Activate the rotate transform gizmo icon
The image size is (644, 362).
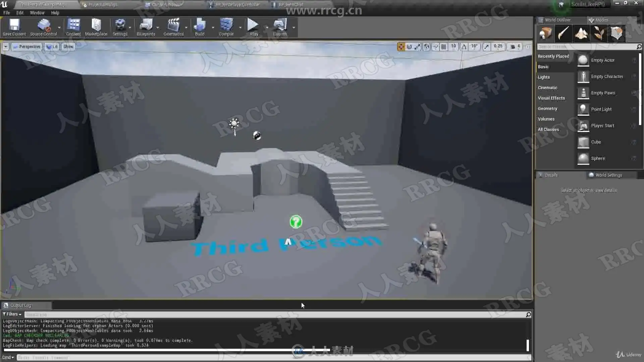click(409, 47)
